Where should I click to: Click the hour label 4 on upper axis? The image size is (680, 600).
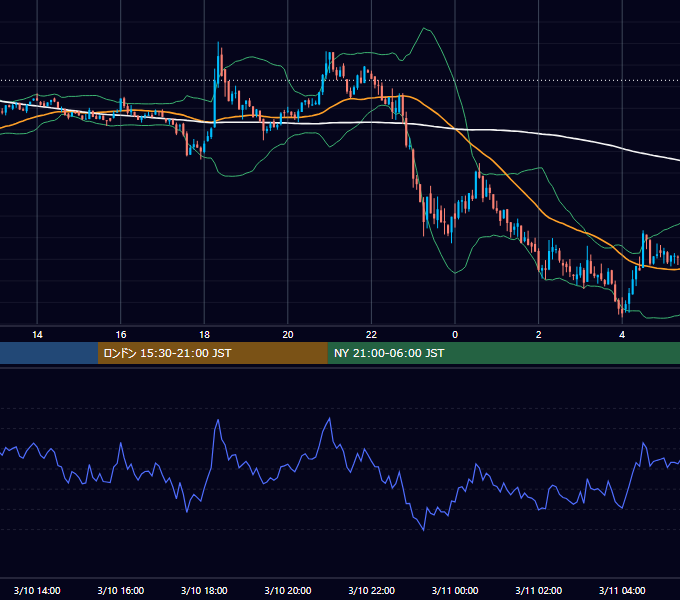pos(622,335)
